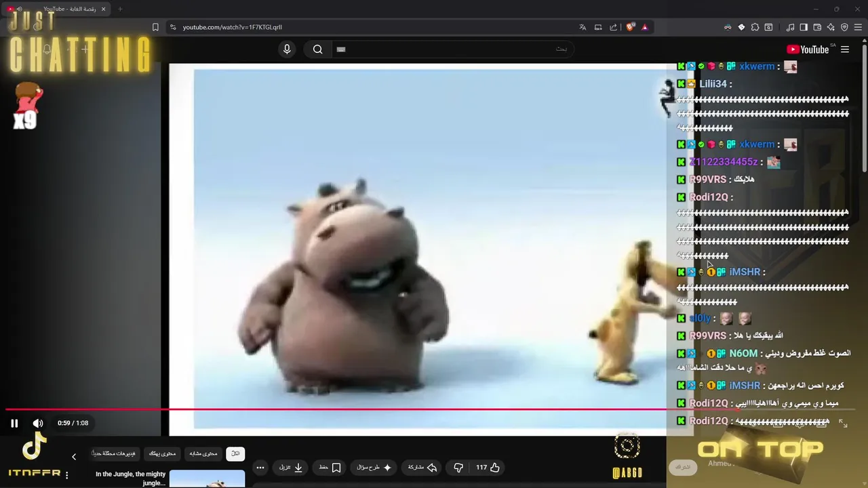Open the In the Jungle video thumbnail

point(207,479)
